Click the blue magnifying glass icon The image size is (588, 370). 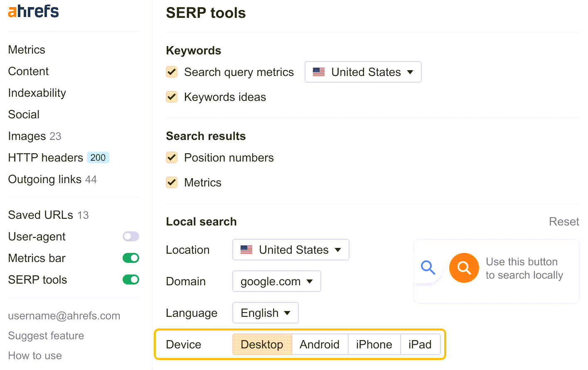tap(428, 268)
